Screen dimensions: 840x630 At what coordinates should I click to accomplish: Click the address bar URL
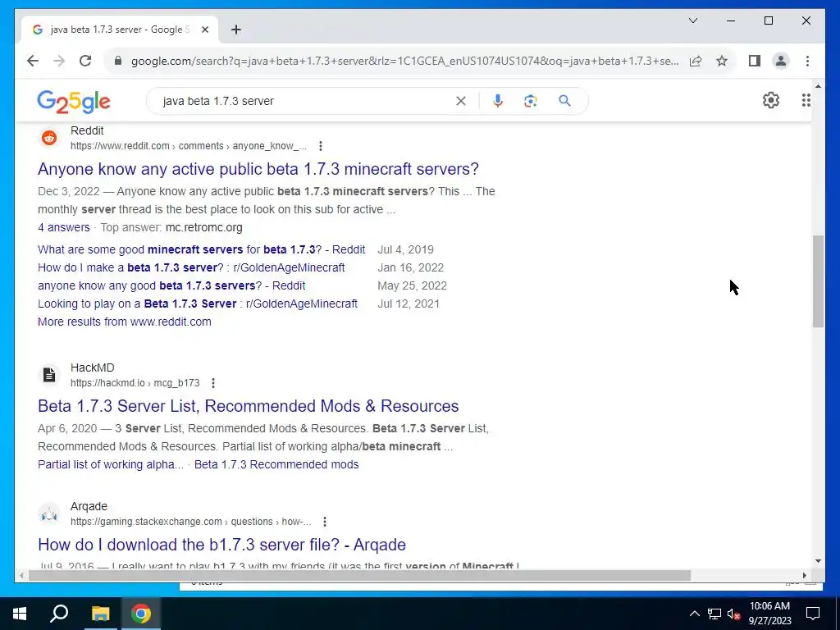coord(404,61)
